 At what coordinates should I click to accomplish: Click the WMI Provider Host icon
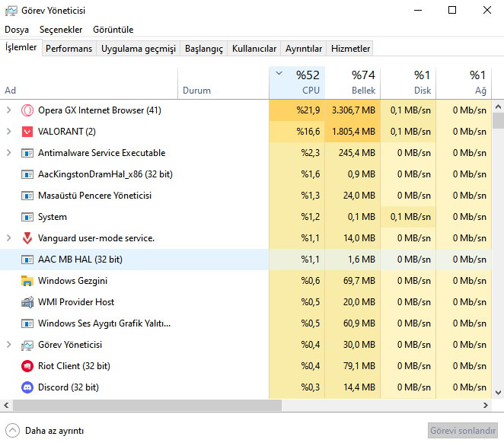pyautogui.click(x=27, y=302)
